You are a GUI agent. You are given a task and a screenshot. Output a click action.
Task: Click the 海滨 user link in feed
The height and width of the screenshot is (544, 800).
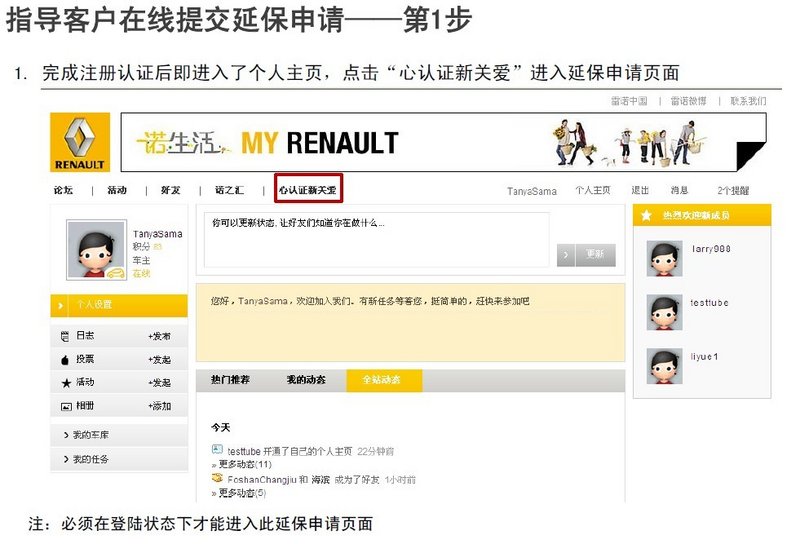tap(320, 480)
